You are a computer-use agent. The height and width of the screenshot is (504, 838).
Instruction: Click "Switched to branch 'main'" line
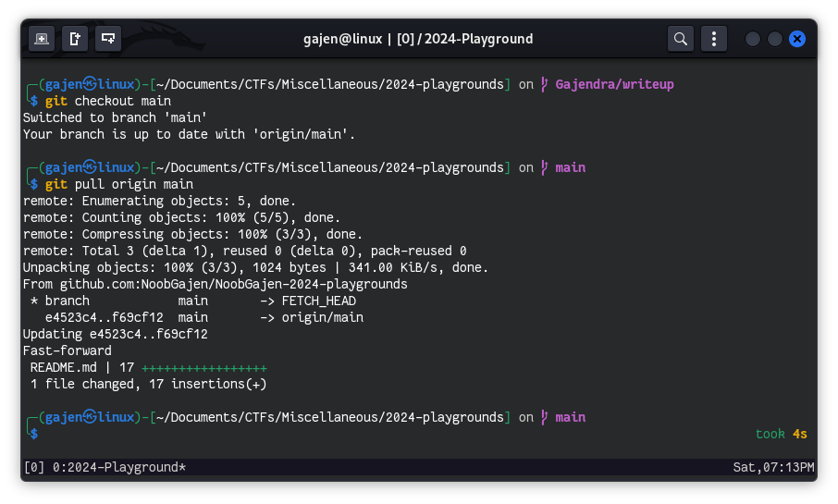coord(115,117)
